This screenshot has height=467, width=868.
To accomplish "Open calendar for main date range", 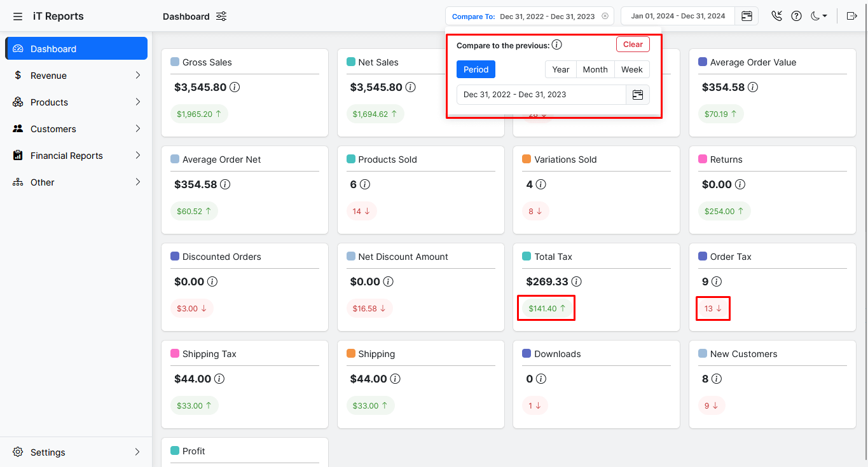I will (747, 16).
